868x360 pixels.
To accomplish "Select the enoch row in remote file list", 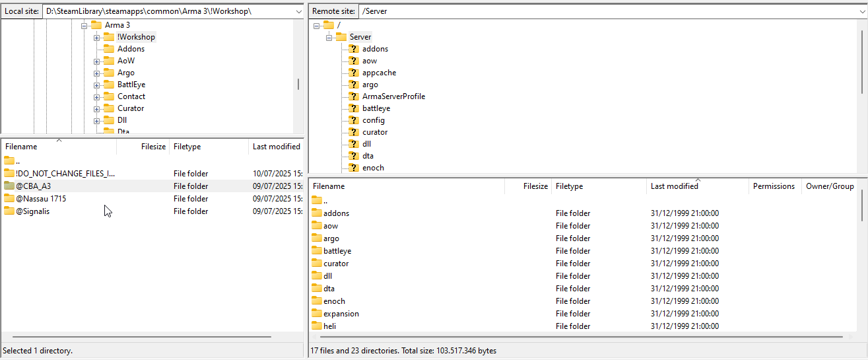I will pos(584,301).
